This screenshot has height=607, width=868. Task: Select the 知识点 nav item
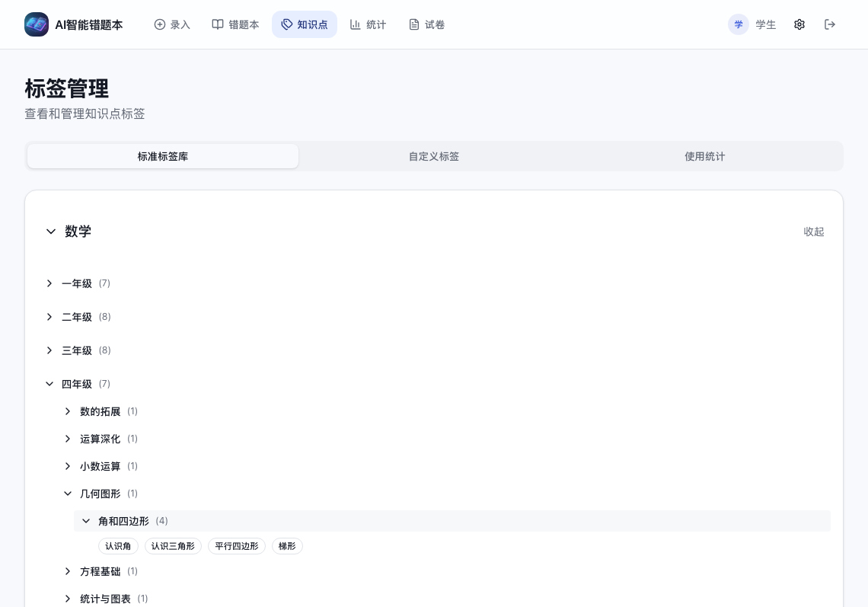tap(305, 24)
